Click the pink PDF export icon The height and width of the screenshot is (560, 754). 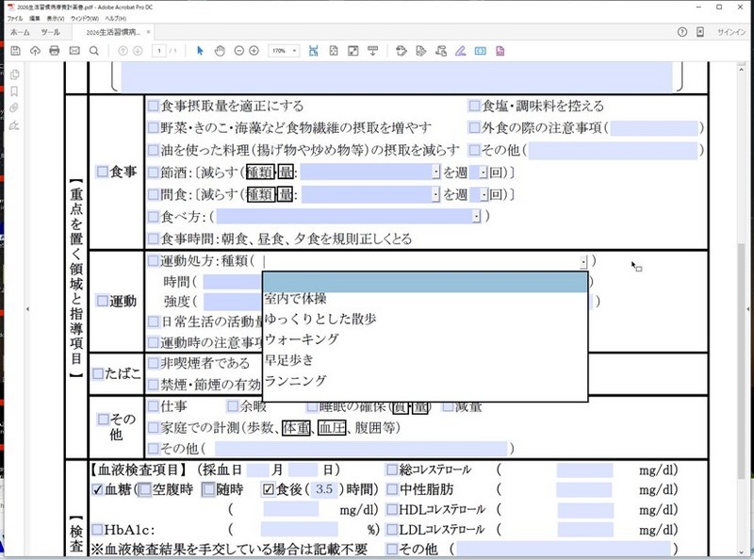500,51
